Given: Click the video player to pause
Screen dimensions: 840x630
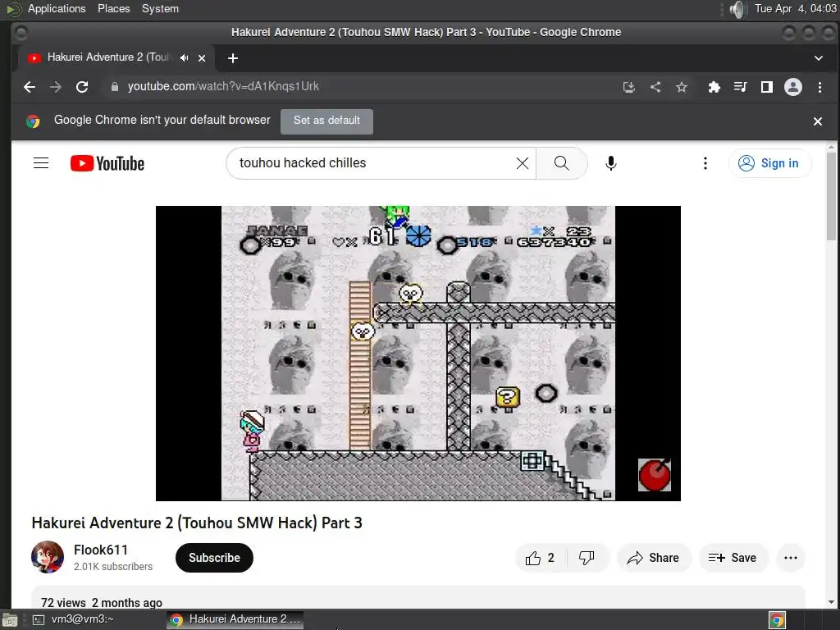Looking at the screenshot, I should point(418,353).
